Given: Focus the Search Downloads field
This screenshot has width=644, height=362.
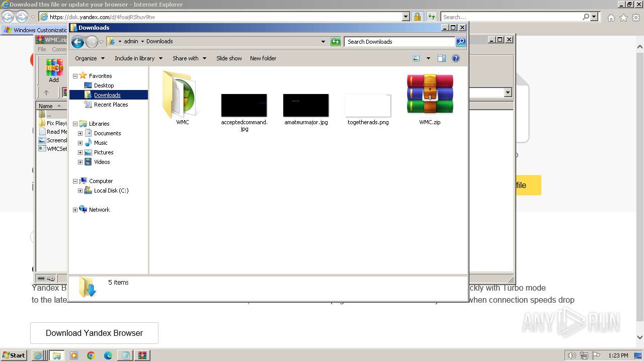Looking at the screenshot, I should (400, 42).
